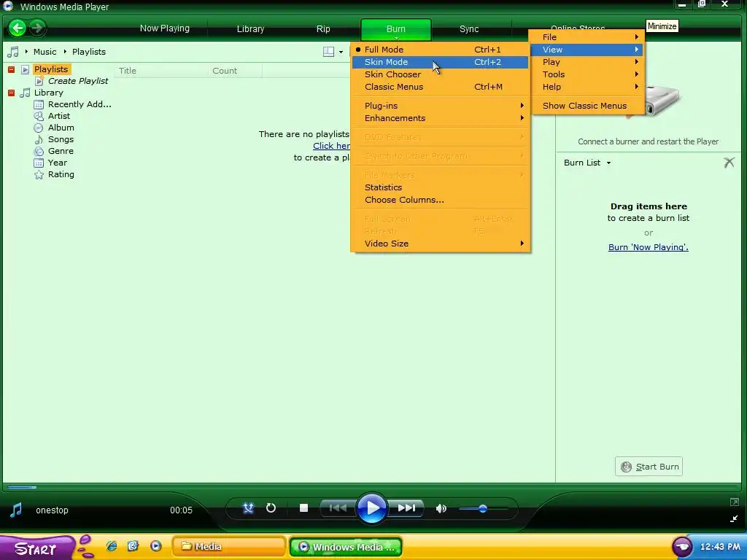Viewport: 747px width, 560px height.
Task: Turn shuffle on with shuffle button
Action: [248, 508]
